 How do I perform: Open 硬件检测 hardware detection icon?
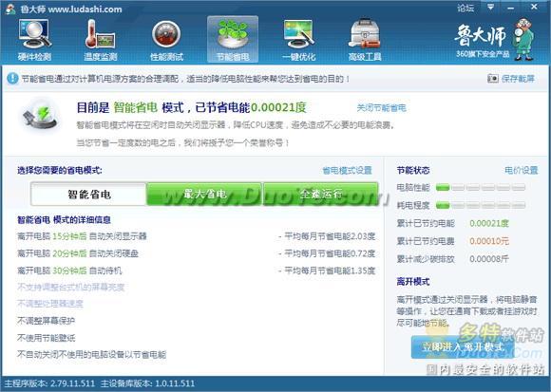34,40
